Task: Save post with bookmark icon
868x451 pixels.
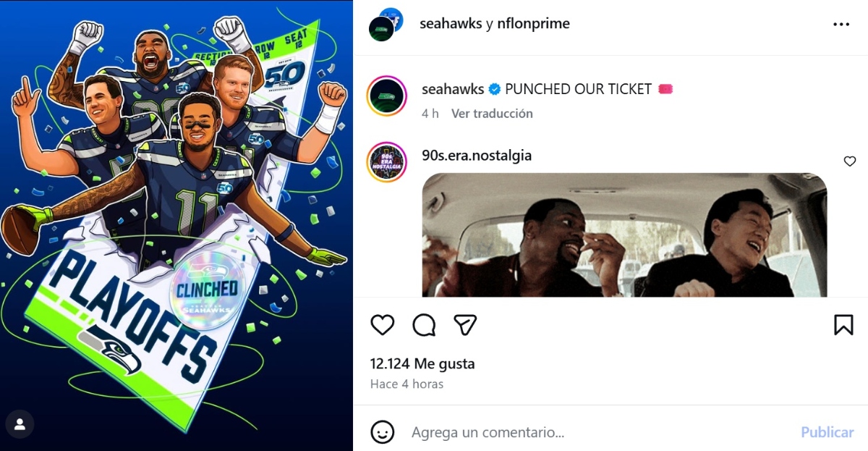Action: tap(843, 325)
